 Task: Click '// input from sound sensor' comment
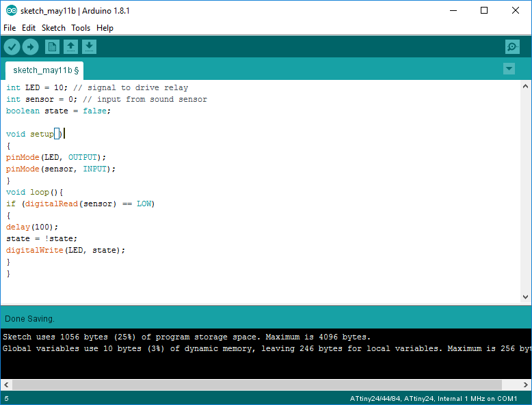145,99
